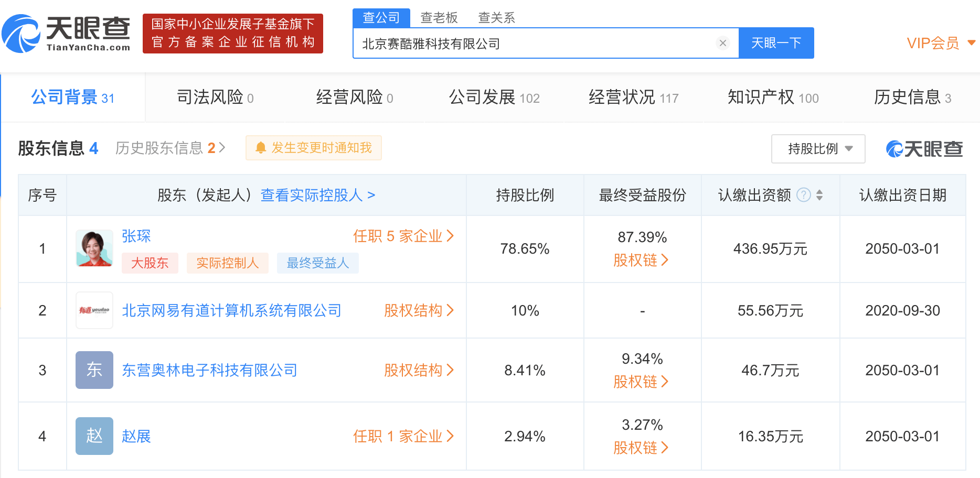This screenshot has height=478, width=980.
Task: Click the 赵 avatar icon
Action: [94, 436]
